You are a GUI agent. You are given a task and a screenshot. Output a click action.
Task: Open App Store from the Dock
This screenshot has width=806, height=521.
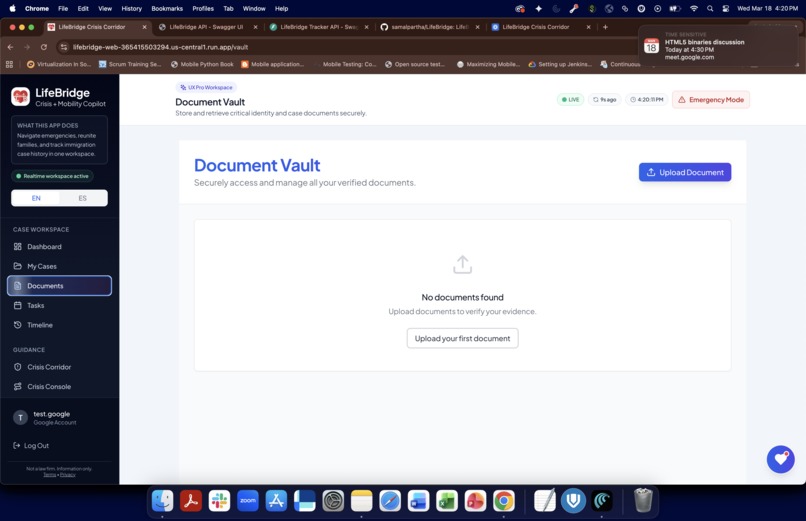[x=276, y=500]
